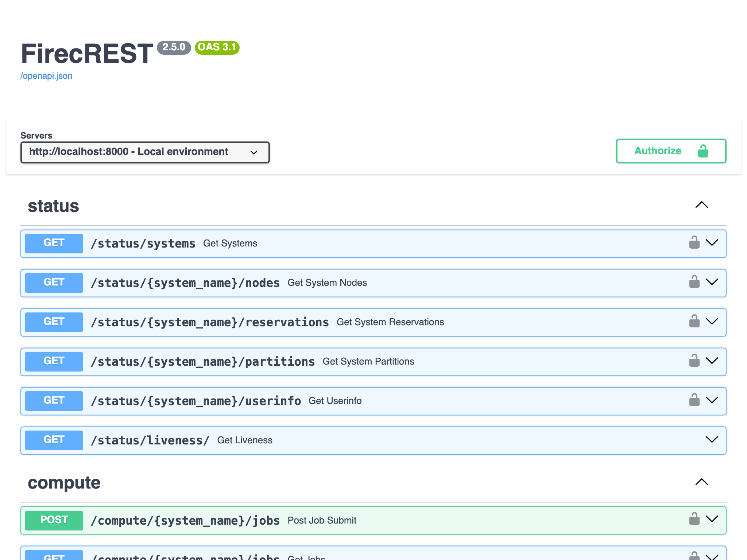This screenshot has width=747, height=560.
Task: Click GET badge for userinfo endpoint
Action: 54,401
